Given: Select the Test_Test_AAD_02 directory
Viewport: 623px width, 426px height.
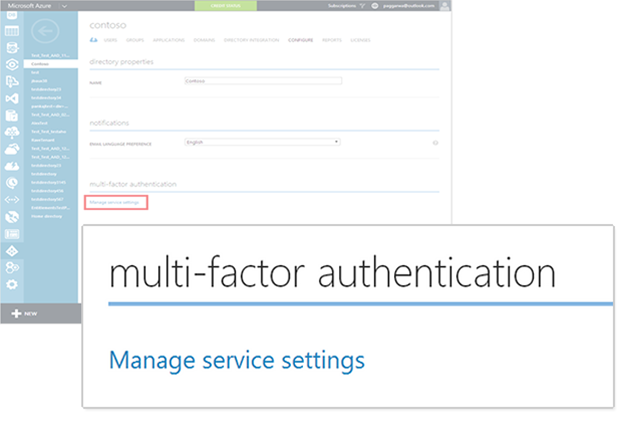Looking at the screenshot, I should 50,114.
